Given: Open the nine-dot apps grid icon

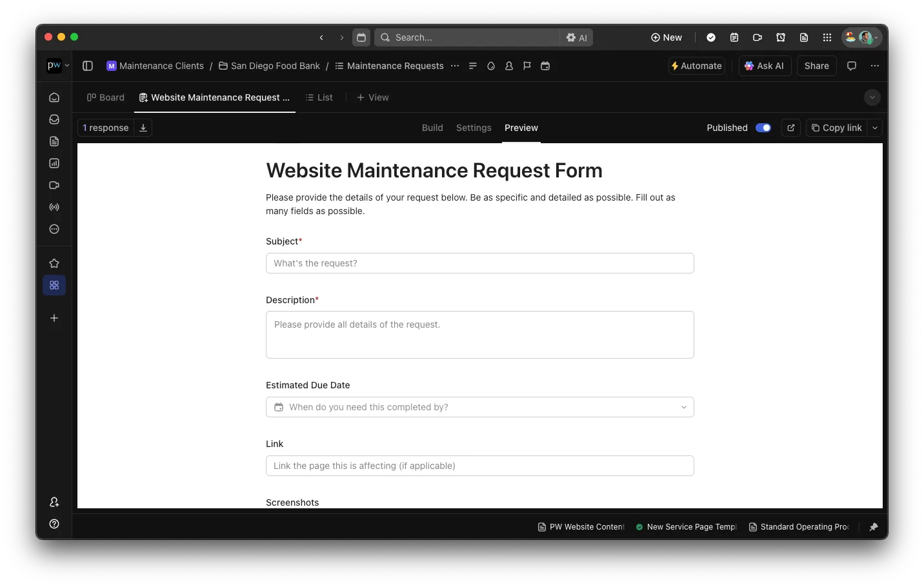Looking at the screenshot, I should 827,37.
